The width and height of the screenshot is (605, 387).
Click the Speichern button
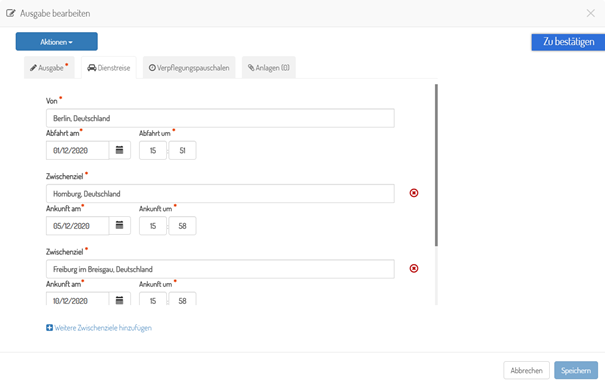(x=576, y=370)
